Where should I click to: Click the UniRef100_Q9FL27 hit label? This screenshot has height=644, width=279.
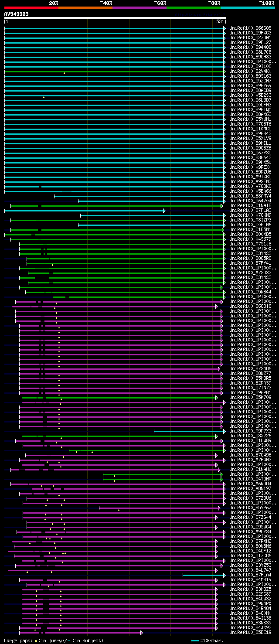point(250,42)
